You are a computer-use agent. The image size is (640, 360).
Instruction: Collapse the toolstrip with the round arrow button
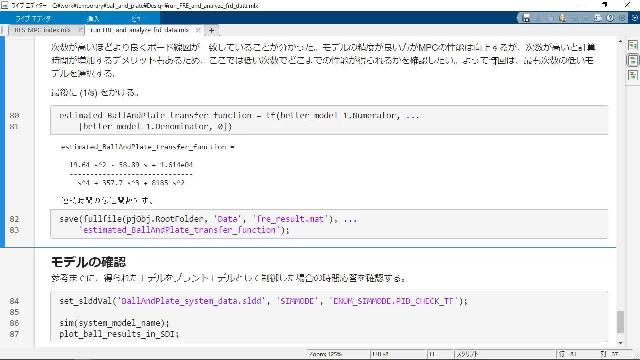(x=635, y=18)
